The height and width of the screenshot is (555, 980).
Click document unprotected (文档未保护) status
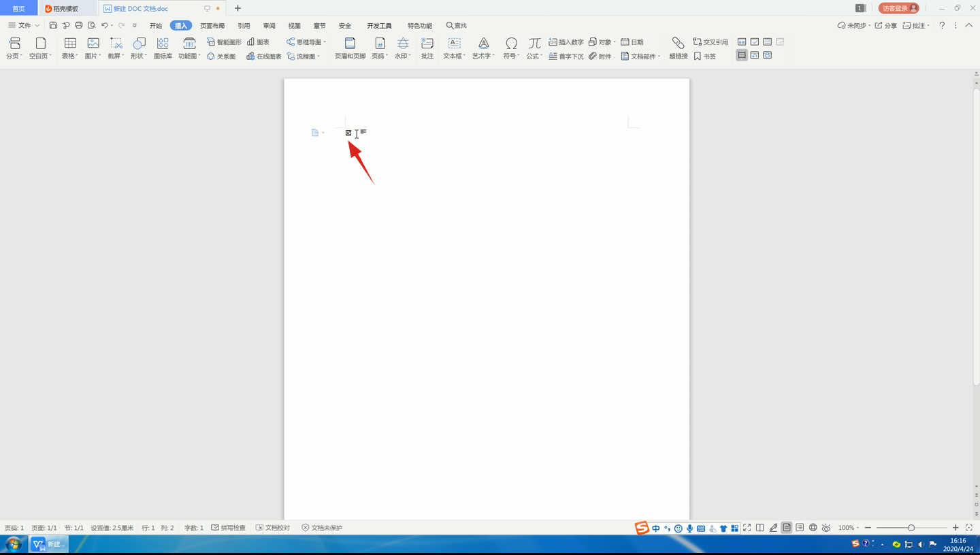coord(322,528)
